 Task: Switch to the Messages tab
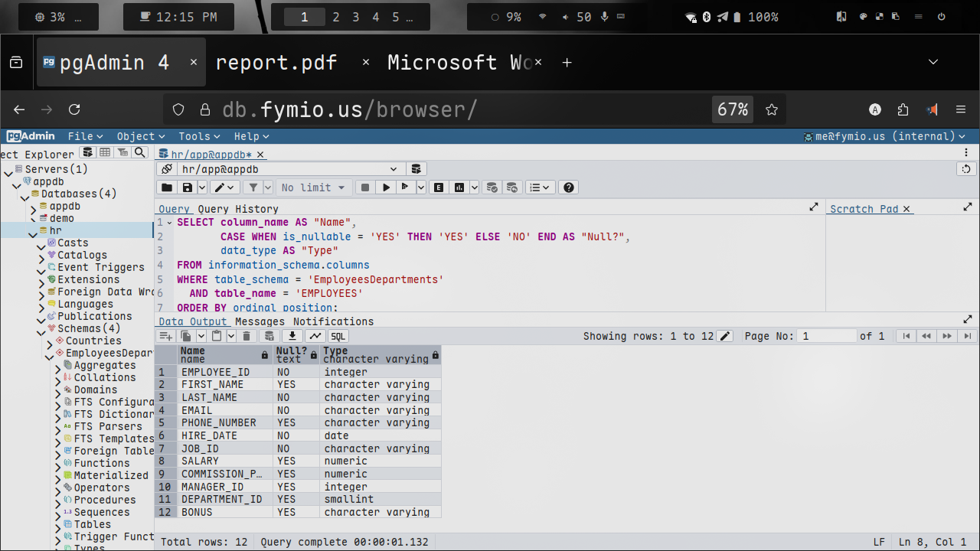point(260,321)
